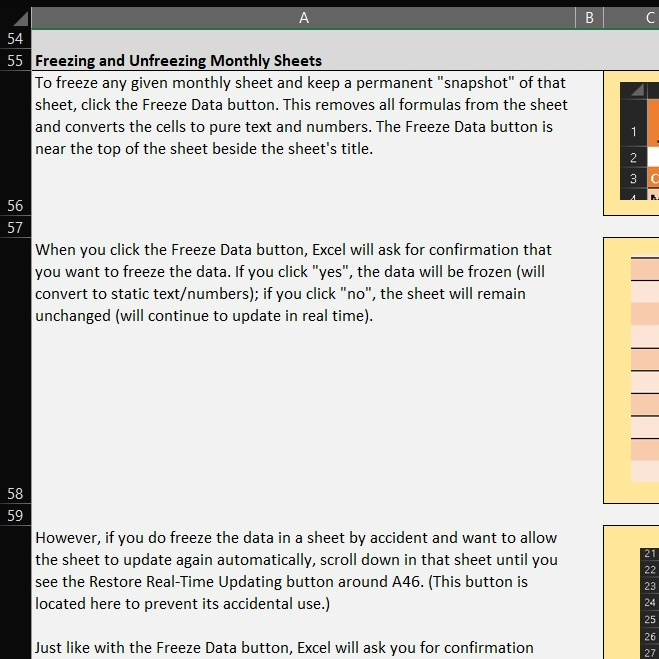Click empty cell in column B row 57
Screen dimensions: 659x659
589,227
